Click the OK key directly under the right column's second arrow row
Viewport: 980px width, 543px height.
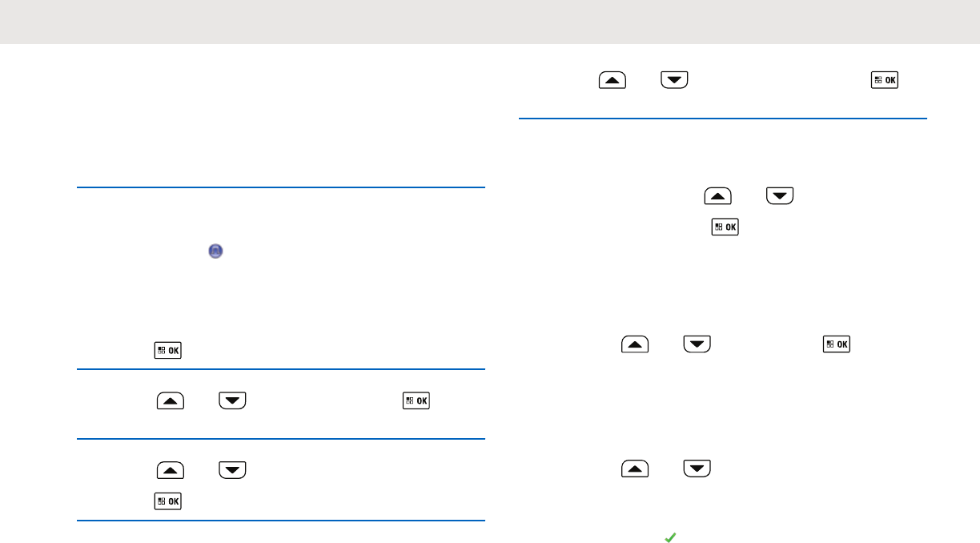click(x=725, y=227)
